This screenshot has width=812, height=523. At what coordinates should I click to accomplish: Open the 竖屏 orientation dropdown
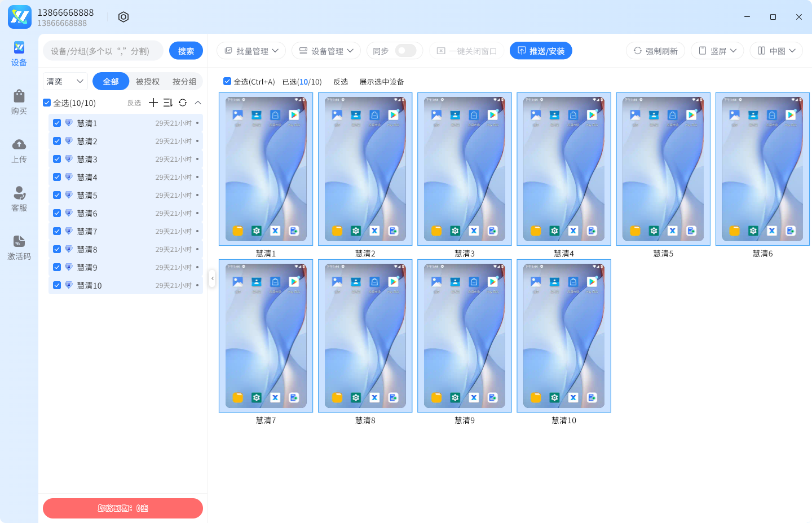[717, 51]
